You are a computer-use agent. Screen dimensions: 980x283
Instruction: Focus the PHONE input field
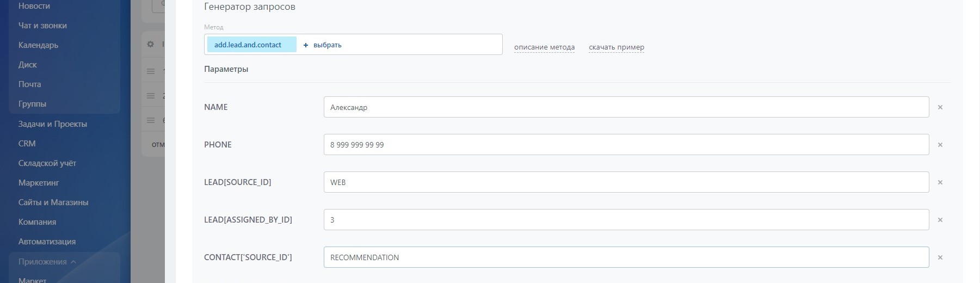[x=626, y=145]
